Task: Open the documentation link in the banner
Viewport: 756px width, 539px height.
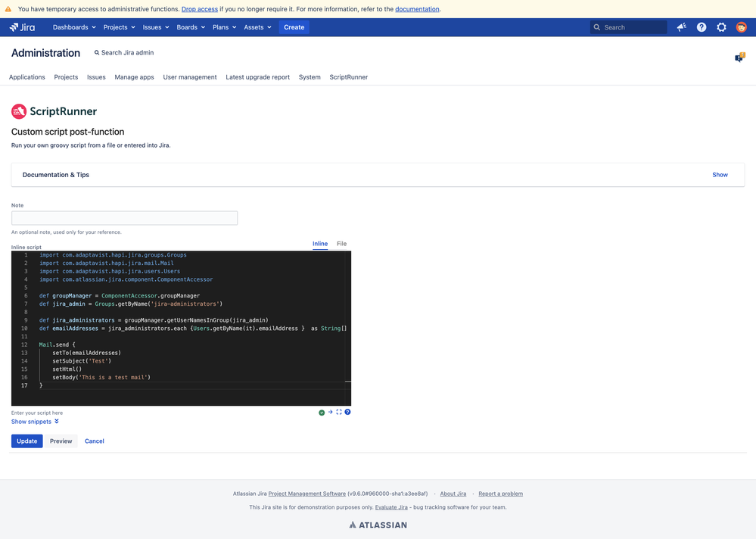Action: [x=417, y=9]
